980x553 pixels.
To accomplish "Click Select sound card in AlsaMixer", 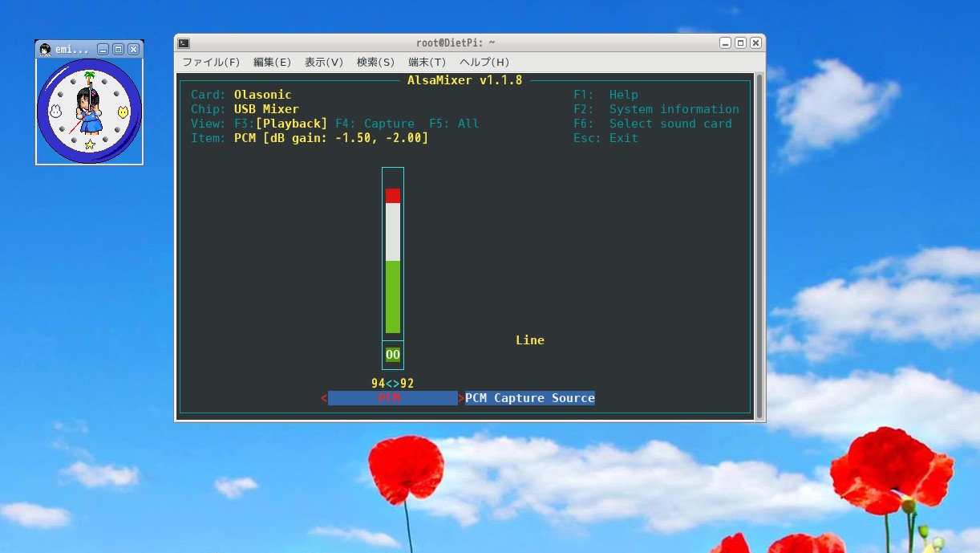I will click(670, 124).
